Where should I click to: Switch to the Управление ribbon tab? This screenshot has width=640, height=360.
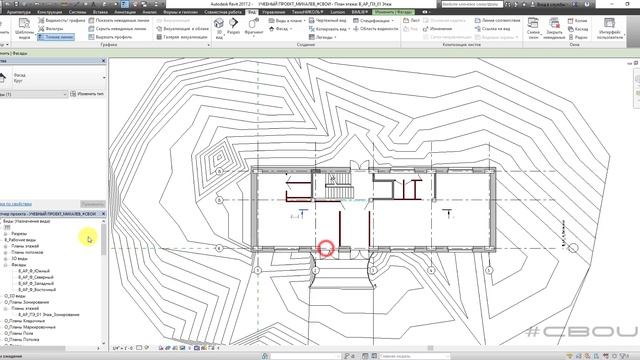[x=273, y=12]
